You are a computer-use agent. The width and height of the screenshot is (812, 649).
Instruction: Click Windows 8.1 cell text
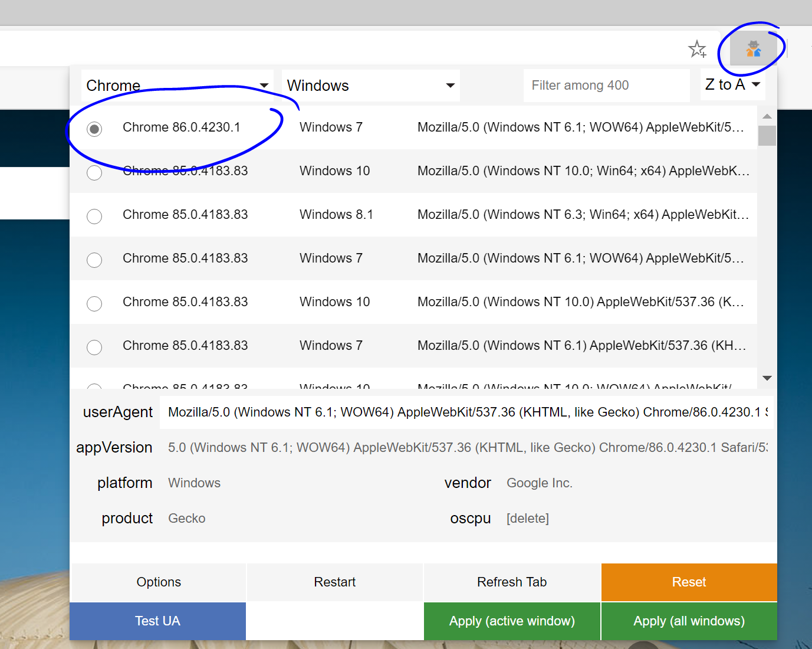tap(336, 215)
